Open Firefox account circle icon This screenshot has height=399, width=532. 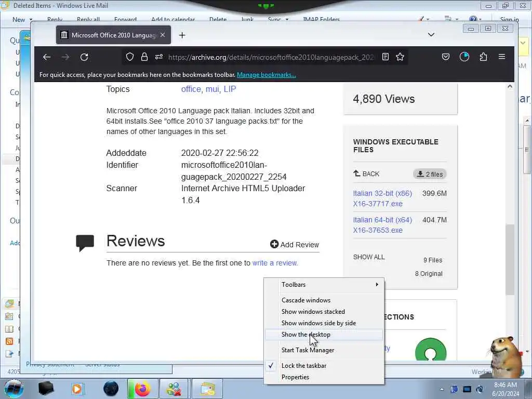tap(464, 57)
